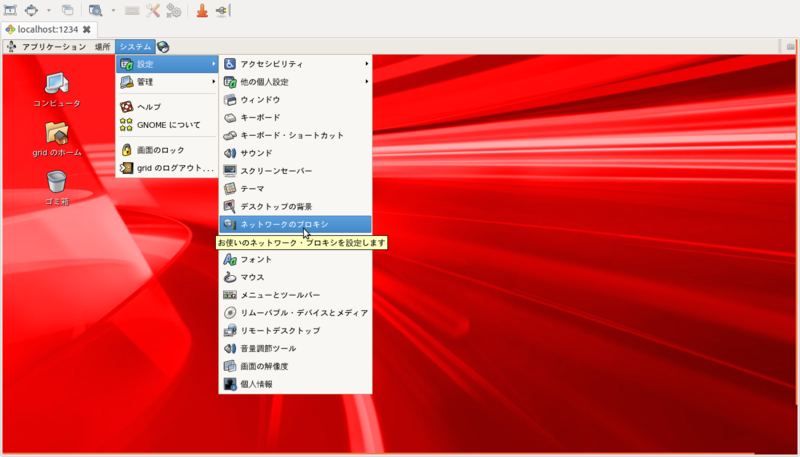Click the フォント icon
The height and width of the screenshot is (457, 800).
pos(230,260)
